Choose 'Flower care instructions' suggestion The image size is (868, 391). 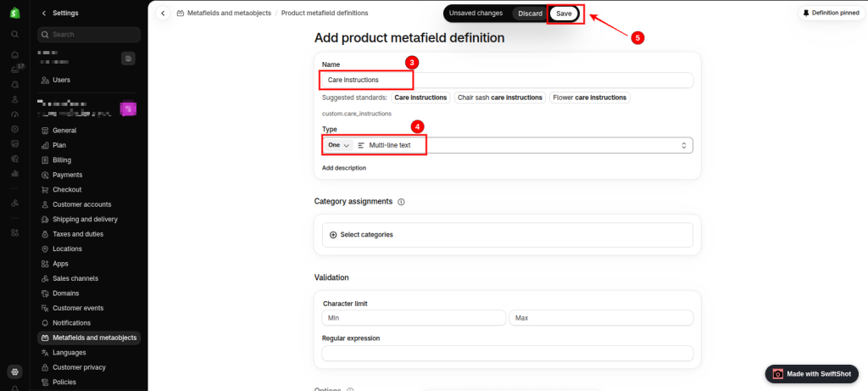[590, 98]
